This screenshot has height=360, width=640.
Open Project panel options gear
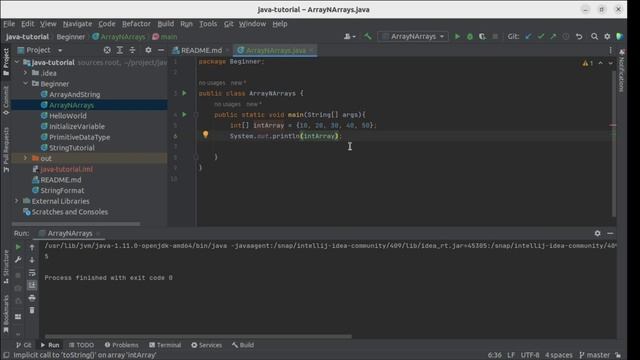click(x=148, y=50)
